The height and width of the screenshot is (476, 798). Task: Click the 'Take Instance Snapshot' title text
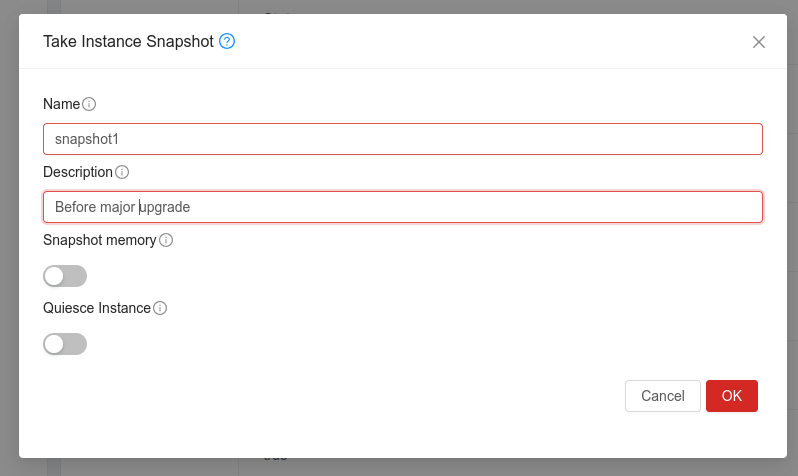[x=128, y=41]
